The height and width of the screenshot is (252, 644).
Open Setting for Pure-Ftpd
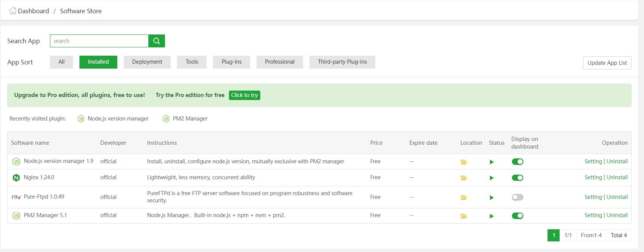click(x=593, y=197)
